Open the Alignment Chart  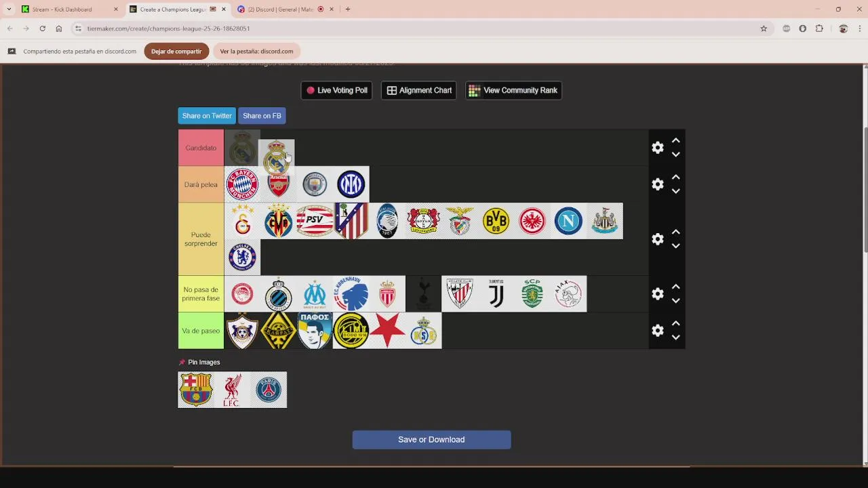tap(419, 90)
